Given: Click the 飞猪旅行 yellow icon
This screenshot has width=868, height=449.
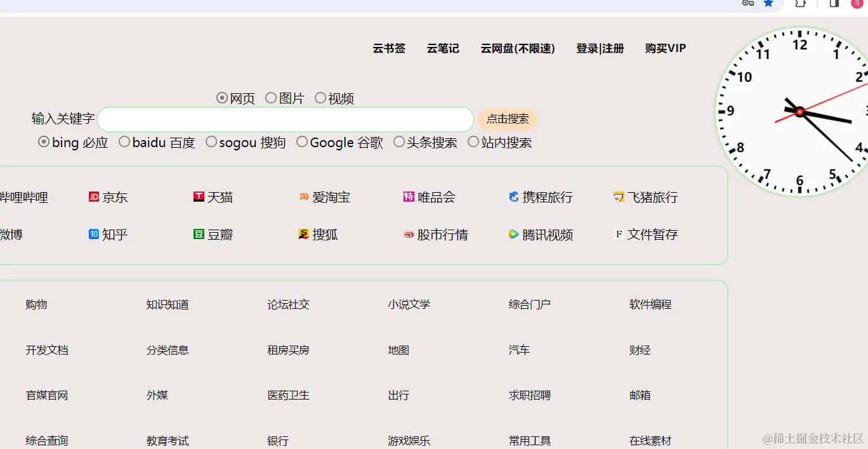Looking at the screenshot, I should pos(619,197).
